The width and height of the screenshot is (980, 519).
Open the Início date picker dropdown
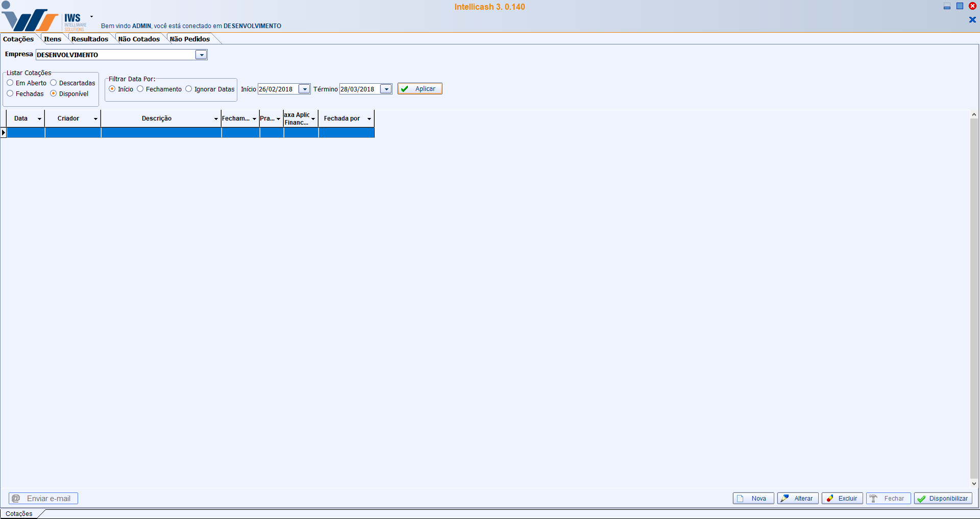click(x=304, y=89)
